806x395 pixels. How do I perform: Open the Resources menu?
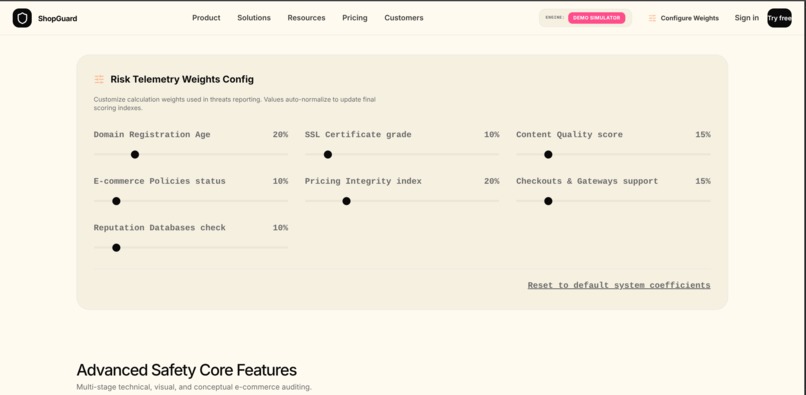click(x=306, y=18)
